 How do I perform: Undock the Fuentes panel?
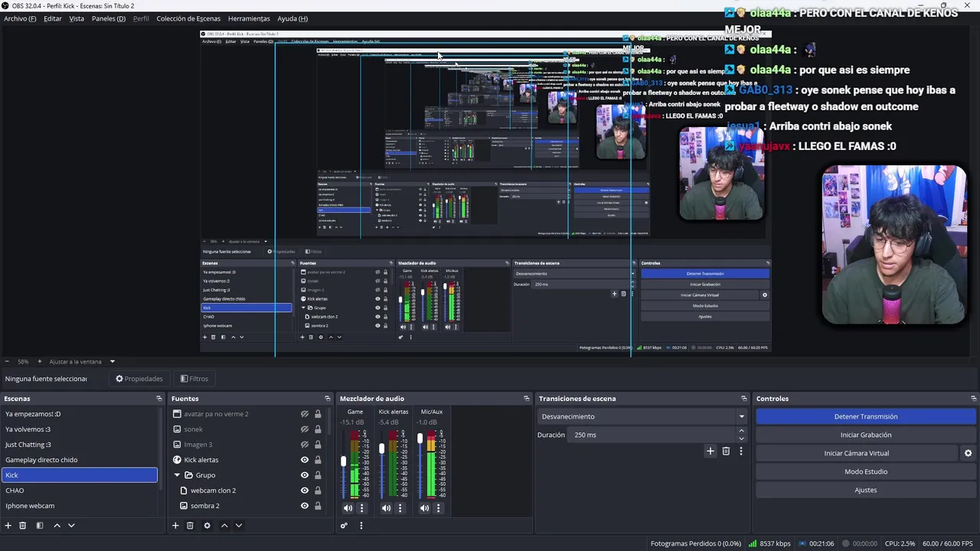[328, 399]
